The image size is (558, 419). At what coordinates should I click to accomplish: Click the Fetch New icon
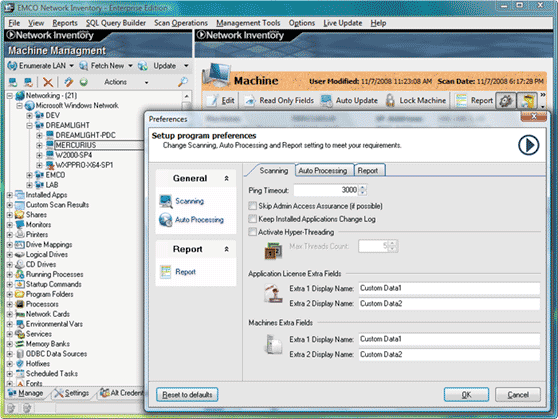click(84, 66)
